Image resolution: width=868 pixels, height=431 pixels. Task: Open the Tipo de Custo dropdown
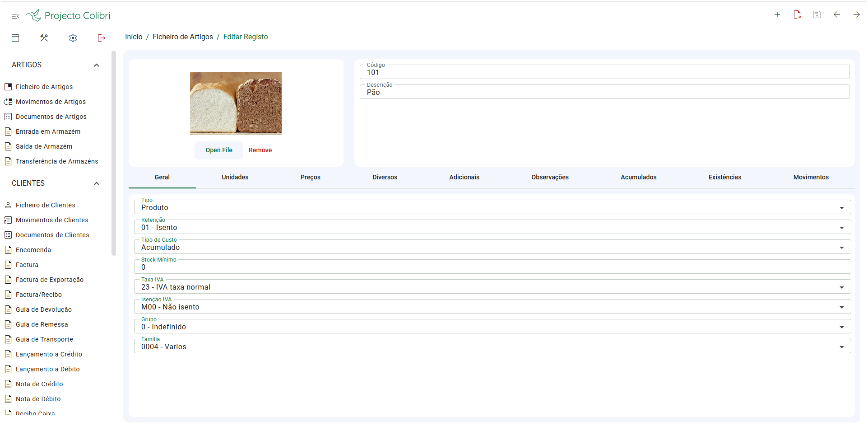841,247
